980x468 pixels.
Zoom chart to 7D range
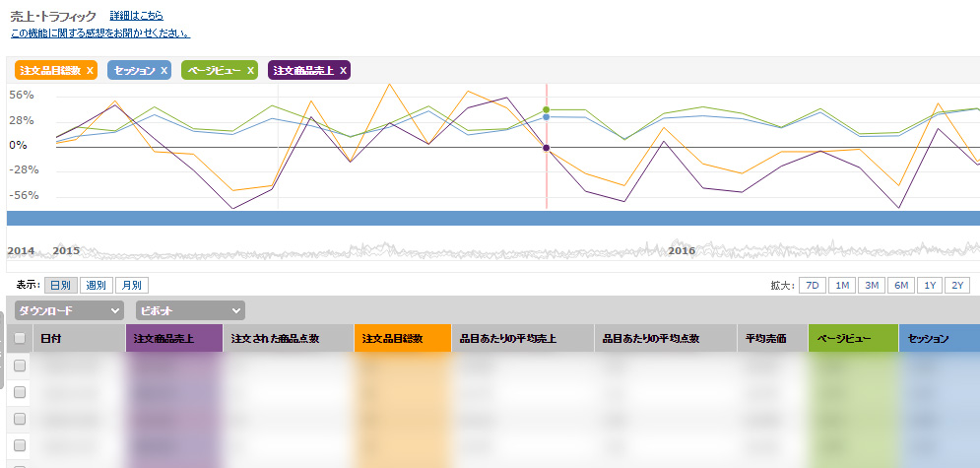(x=812, y=286)
